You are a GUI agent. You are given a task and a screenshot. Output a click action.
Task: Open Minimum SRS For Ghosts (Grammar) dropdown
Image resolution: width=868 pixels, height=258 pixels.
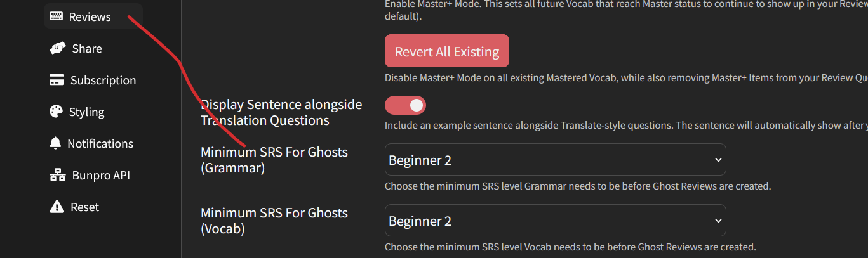click(x=555, y=160)
